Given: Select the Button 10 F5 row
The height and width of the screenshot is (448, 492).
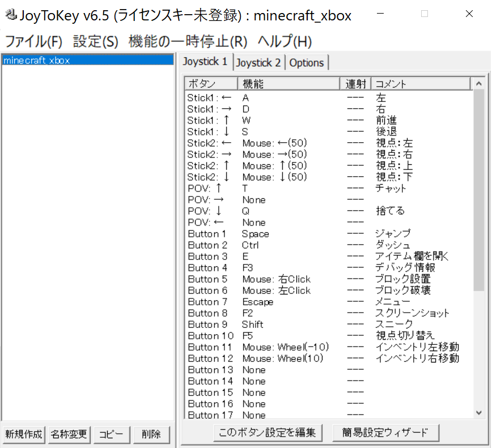Looking at the screenshot, I should click(328, 336).
